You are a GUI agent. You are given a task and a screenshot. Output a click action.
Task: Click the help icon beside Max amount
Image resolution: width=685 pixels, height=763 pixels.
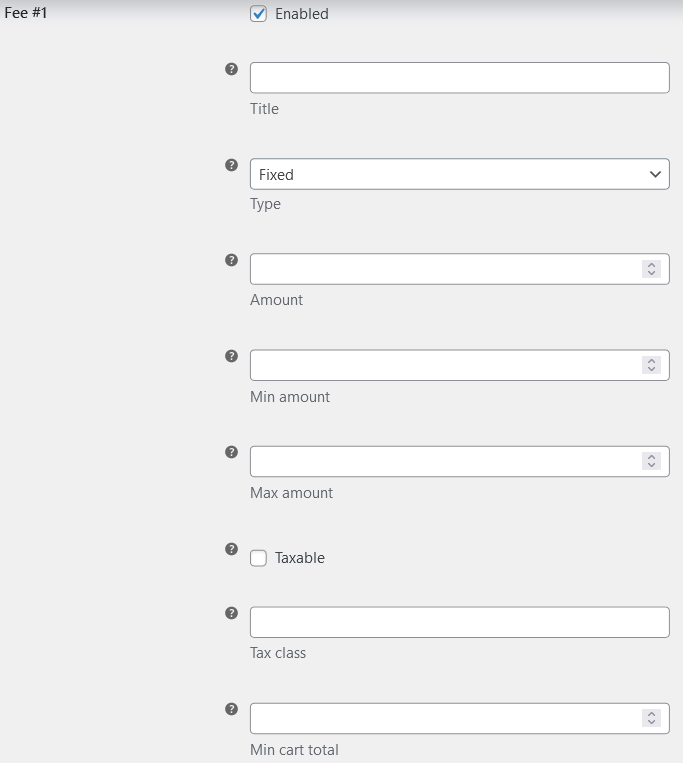tap(232, 452)
